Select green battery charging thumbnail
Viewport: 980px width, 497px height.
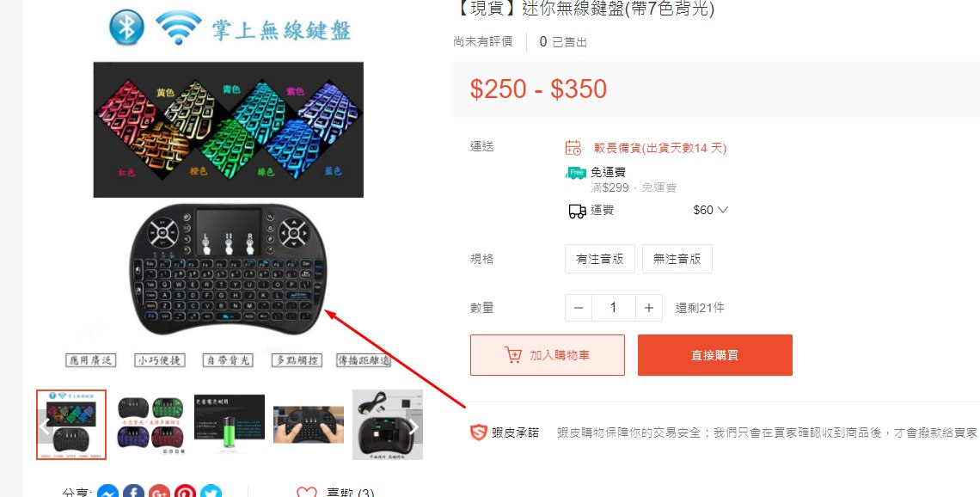(x=230, y=425)
